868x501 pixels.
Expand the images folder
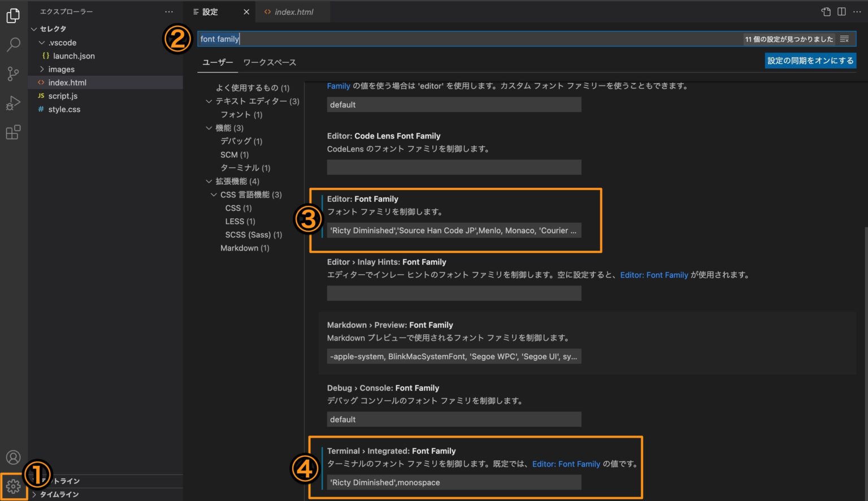click(42, 69)
